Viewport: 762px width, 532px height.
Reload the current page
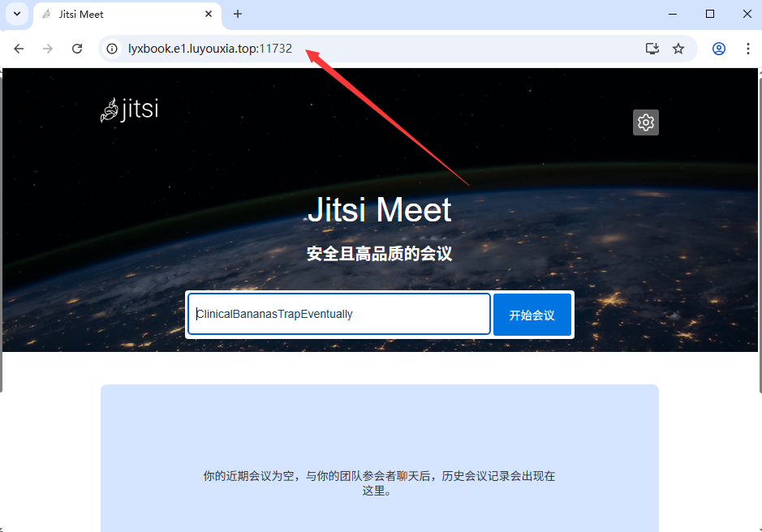pos(77,49)
